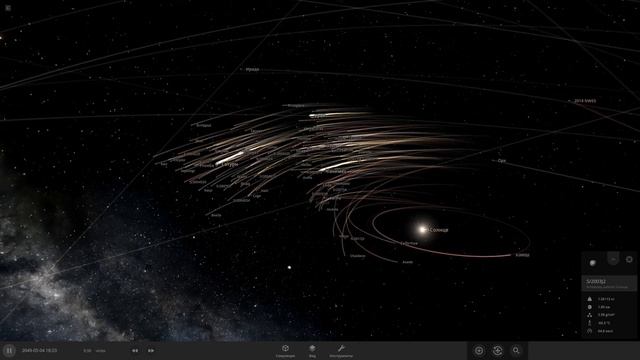Open the search magnifier icon
This screenshot has width=640, height=360.
click(516, 351)
